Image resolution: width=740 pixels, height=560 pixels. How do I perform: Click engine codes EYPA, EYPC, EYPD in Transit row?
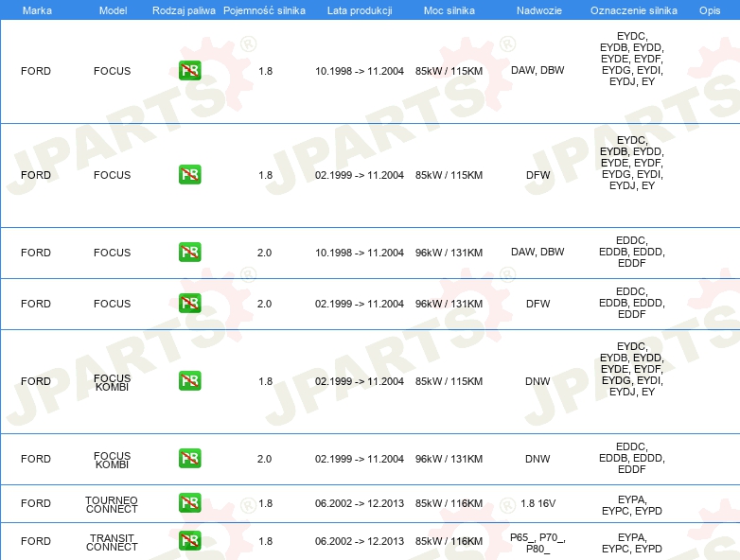[x=632, y=543]
